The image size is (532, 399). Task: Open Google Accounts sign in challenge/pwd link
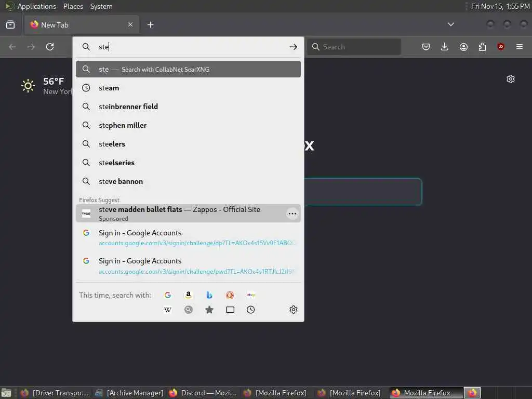[188, 266]
